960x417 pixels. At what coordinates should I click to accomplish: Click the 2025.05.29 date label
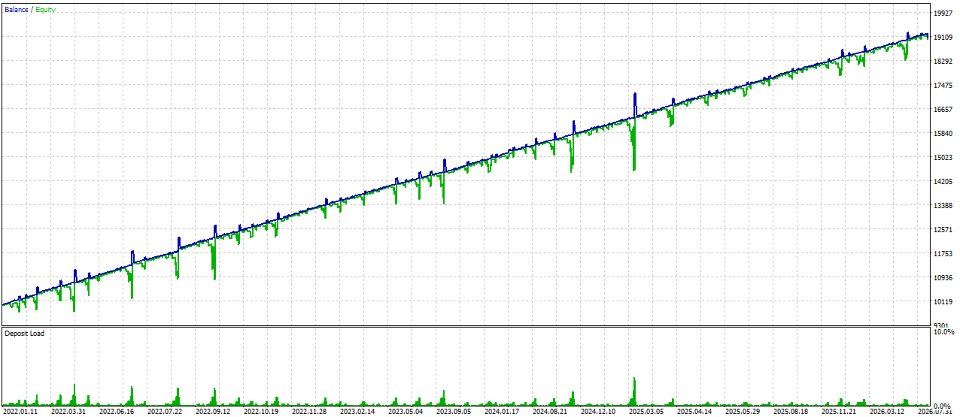pos(741,411)
